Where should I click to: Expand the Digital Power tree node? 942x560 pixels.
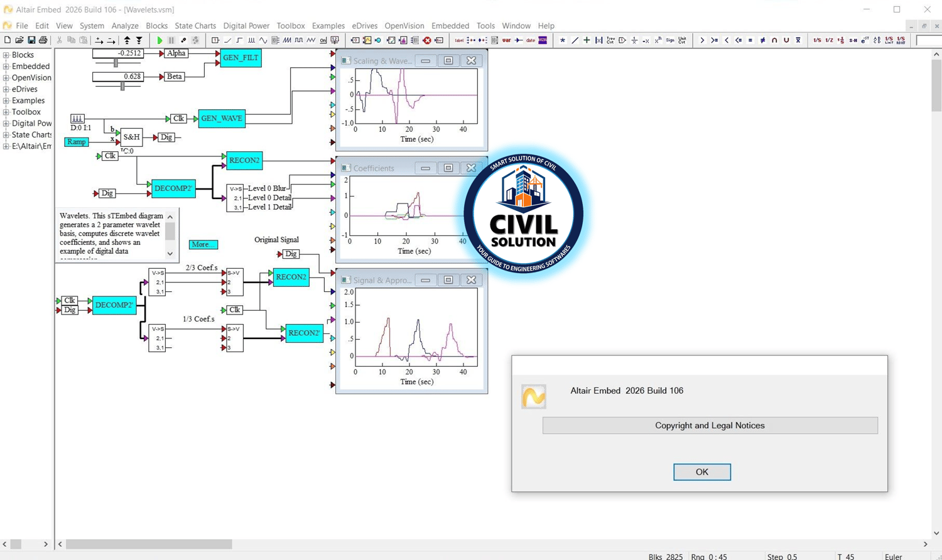tap(6, 124)
